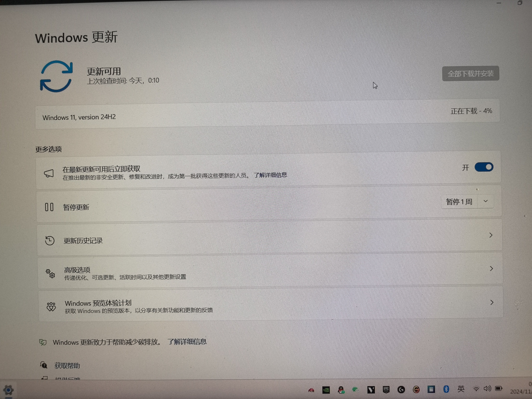The height and width of the screenshot is (399, 532).
Task: Open the 获取帮助 link
Action: pos(67,366)
